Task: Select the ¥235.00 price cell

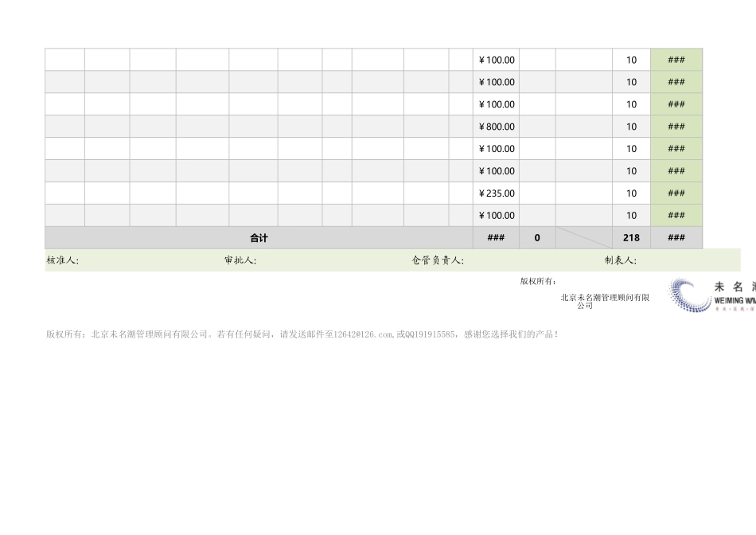Action: pyautogui.click(x=496, y=193)
